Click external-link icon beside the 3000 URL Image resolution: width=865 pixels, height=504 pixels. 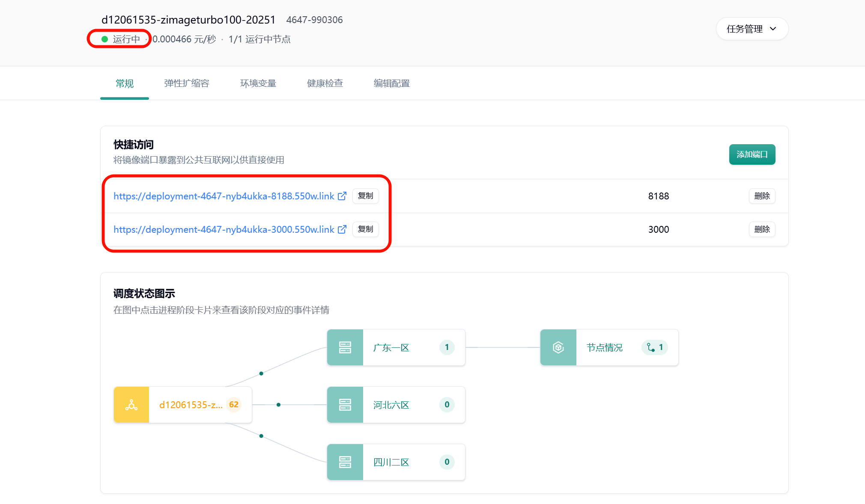[x=342, y=229]
